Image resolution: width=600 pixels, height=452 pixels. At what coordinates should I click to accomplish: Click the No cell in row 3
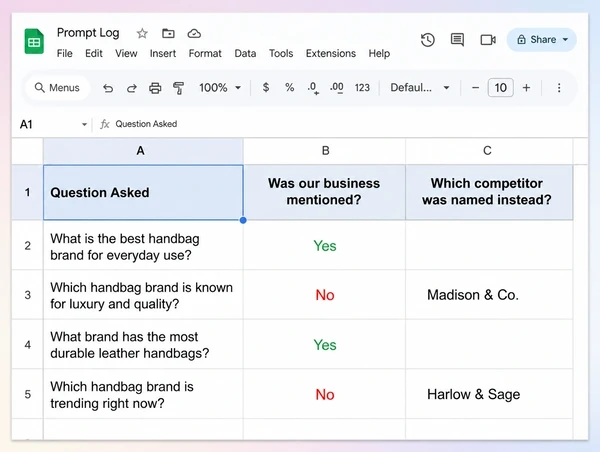coord(324,295)
